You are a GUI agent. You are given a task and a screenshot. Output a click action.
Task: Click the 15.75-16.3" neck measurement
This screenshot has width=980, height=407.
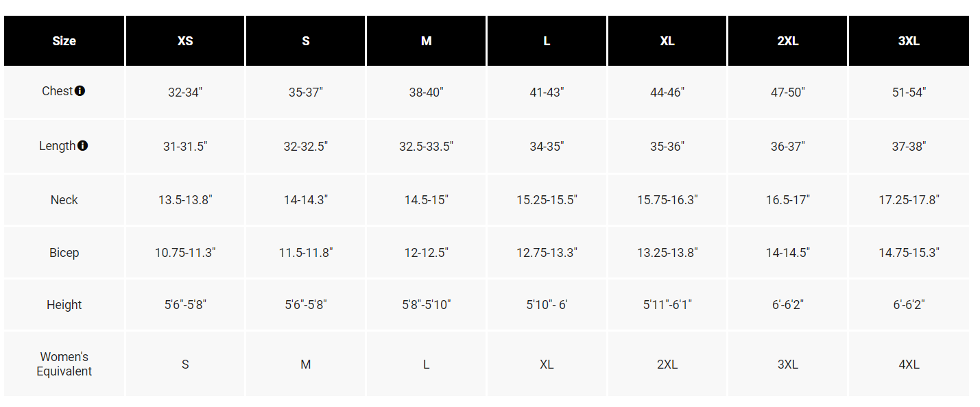click(x=667, y=200)
